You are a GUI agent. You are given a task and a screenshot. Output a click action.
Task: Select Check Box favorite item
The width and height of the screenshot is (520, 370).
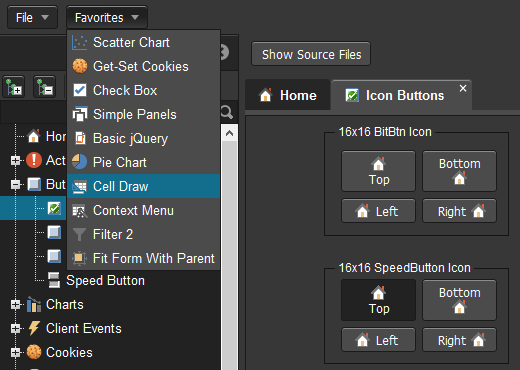pos(143,90)
